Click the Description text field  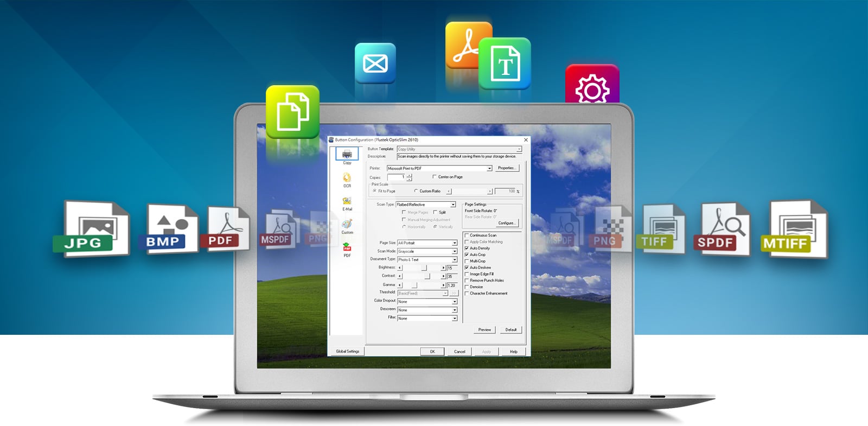point(459,156)
